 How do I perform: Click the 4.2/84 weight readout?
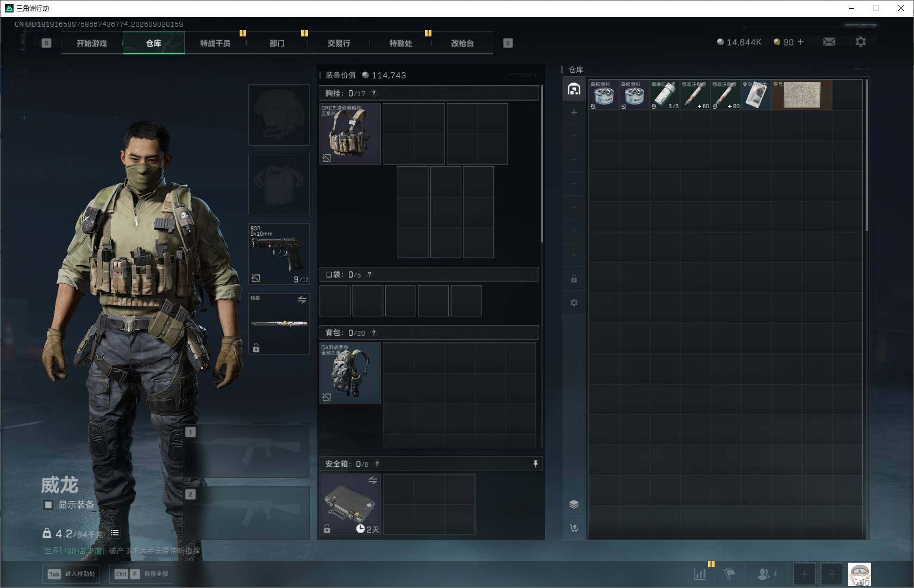[x=73, y=534]
